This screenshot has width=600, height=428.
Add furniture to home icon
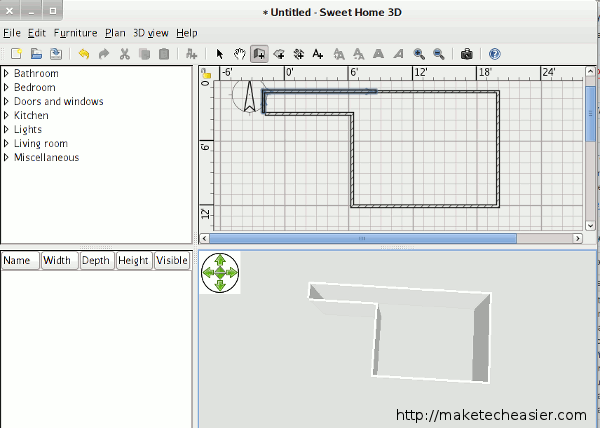[191, 54]
